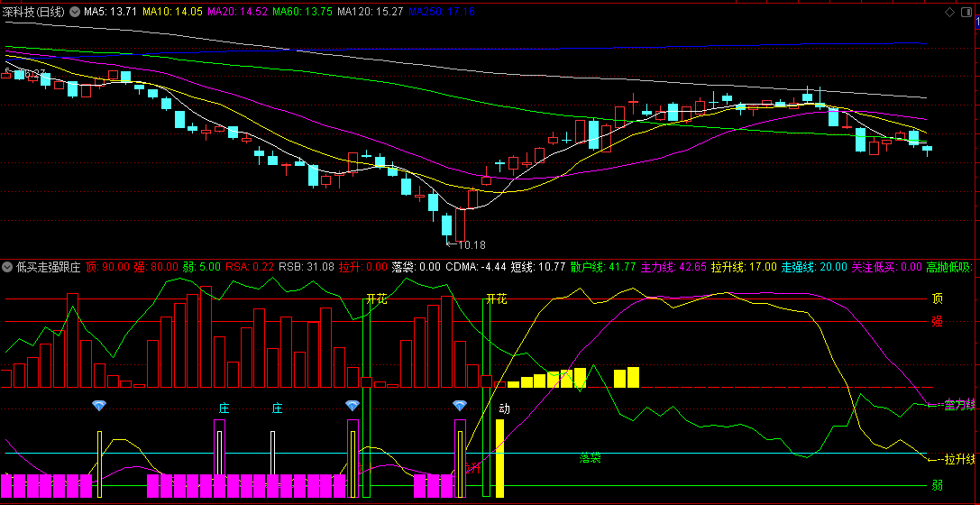Click the 顶: 90.00 indicator value
The height and width of the screenshot is (505, 980).
[x=107, y=268]
